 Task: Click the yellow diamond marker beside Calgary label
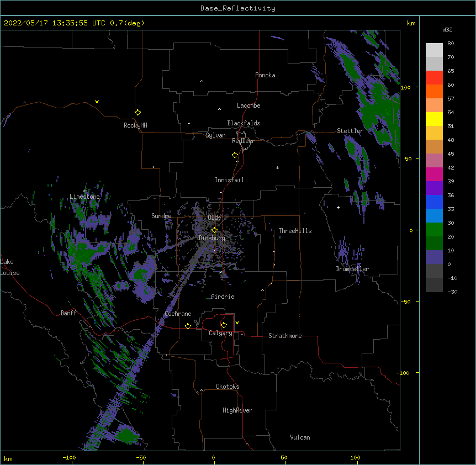[224, 325]
